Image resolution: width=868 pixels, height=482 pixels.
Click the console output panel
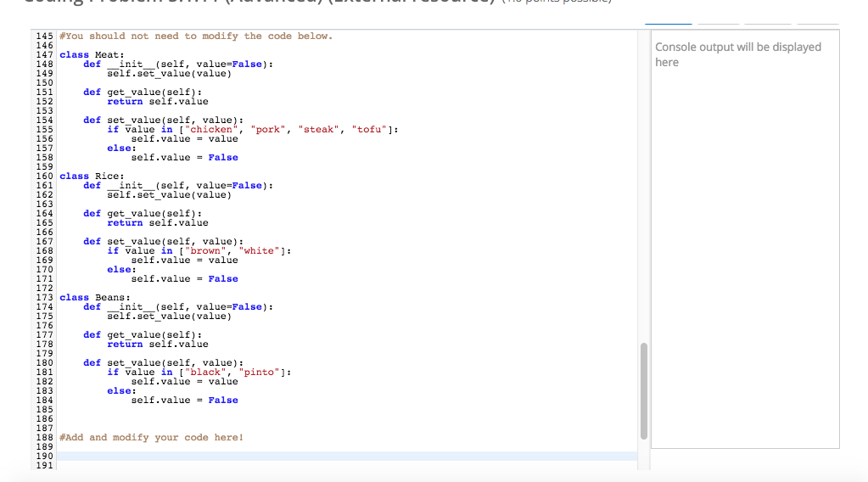745,239
